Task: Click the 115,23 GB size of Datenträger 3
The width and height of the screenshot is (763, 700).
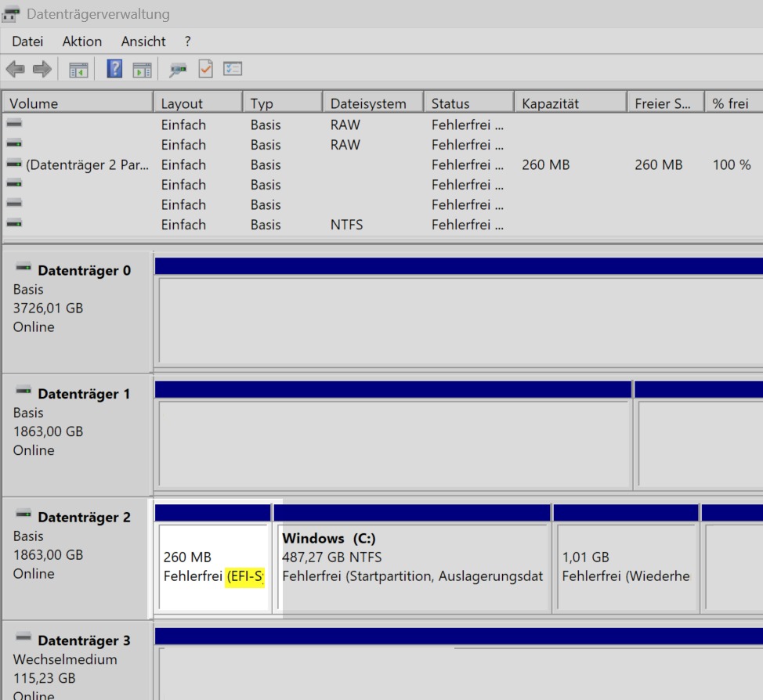Action: pos(45,678)
